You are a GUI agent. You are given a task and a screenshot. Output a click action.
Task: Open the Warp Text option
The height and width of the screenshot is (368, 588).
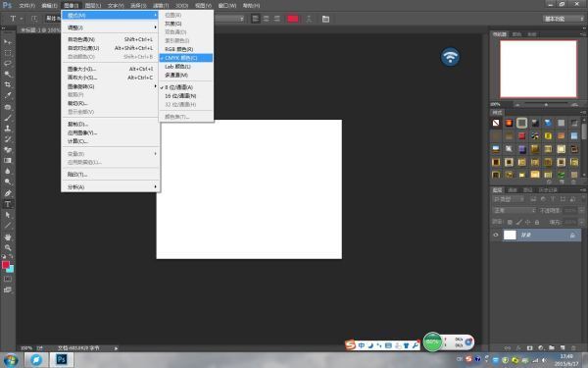coord(309,19)
